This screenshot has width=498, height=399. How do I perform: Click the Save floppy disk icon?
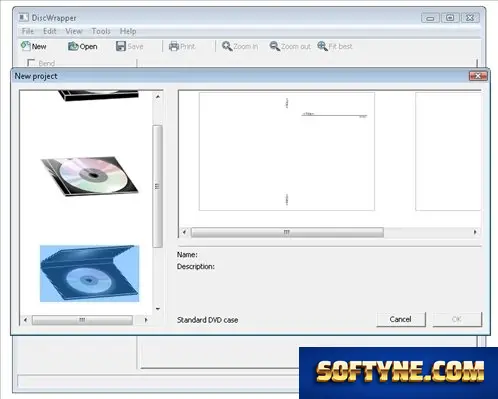[x=121, y=46]
